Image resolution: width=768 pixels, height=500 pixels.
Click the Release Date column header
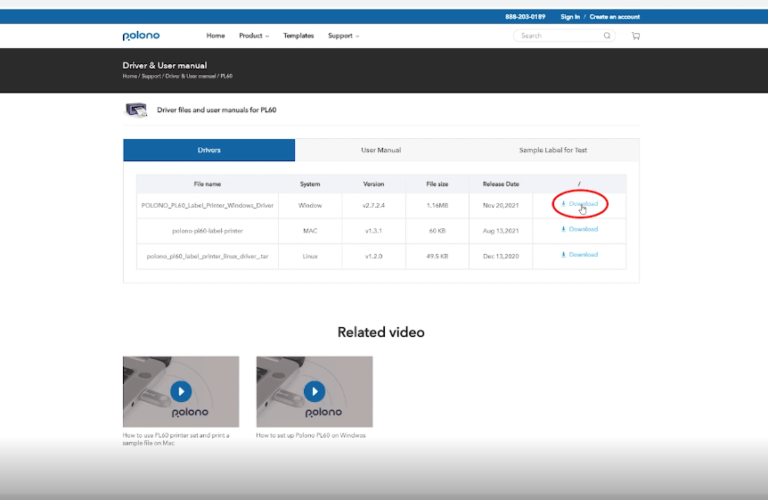(501, 184)
